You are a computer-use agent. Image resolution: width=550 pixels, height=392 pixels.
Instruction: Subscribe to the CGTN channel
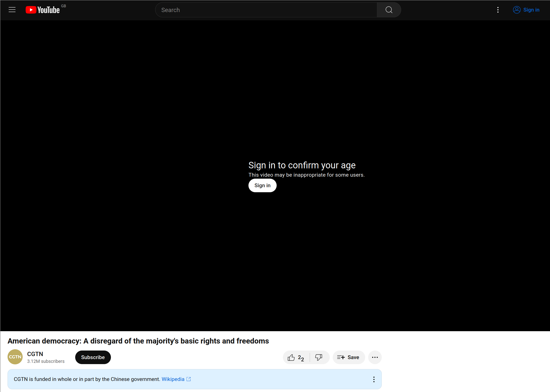93,357
